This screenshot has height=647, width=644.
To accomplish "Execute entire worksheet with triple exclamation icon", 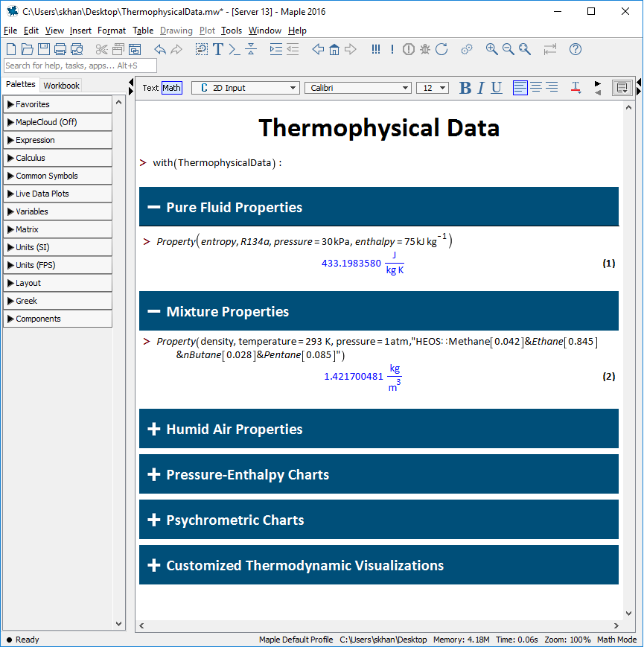I will [375, 49].
